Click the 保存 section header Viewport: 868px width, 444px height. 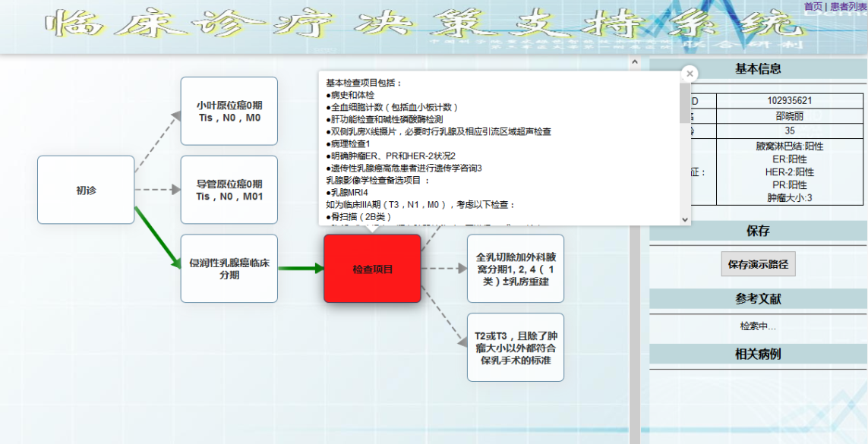click(x=757, y=231)
